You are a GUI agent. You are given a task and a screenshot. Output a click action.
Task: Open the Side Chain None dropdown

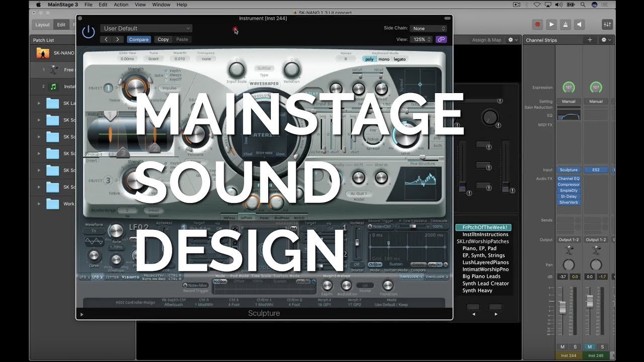[428, 29]
